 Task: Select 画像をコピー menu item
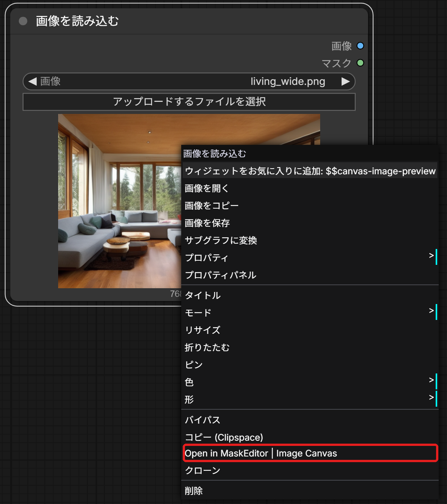click(x=310, y=206)
